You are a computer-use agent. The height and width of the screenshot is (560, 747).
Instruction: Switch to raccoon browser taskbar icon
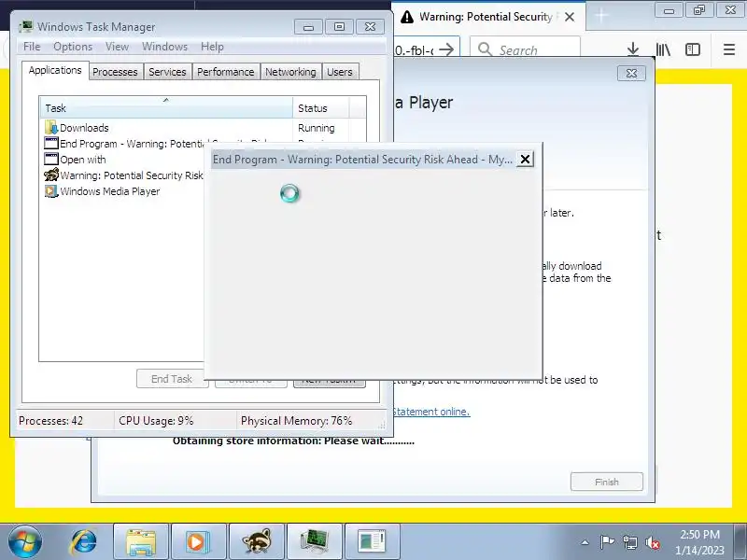(256, 542)
